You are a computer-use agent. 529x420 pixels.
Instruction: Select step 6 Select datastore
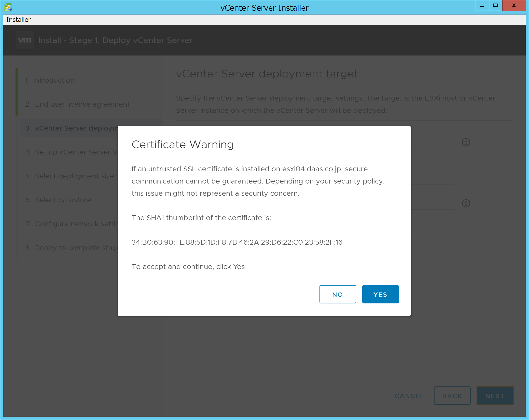(58, 200)
